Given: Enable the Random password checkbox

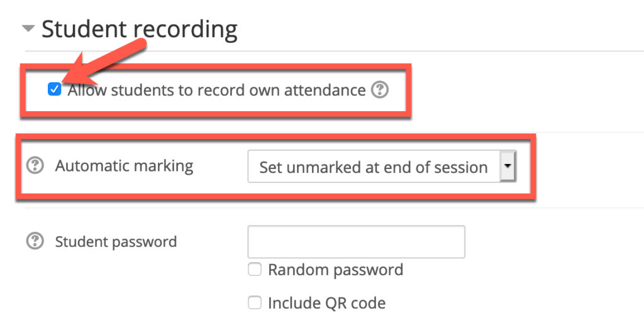Looking at the screenshot, I should click(x=254, y=270).
